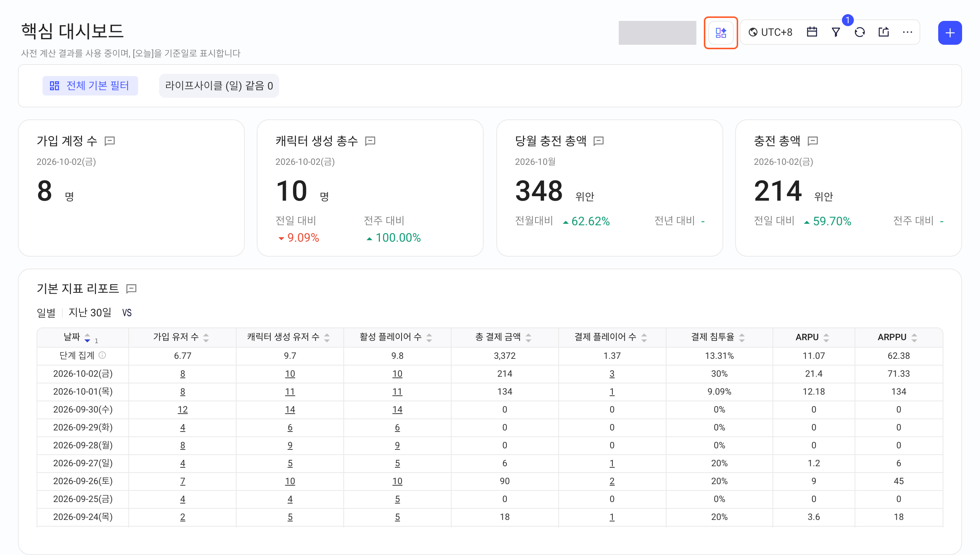Image resolution: width=980 pixels, height=555 pixels.
Task: Select the 전체 기본 필터 chip
Action: tap(90, 85)
